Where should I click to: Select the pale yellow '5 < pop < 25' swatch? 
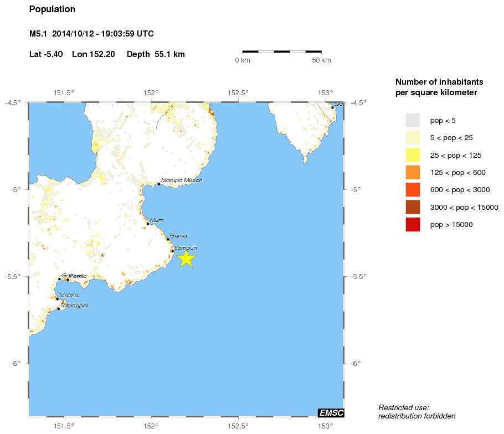pyautogui.click(x=413, y=137)
